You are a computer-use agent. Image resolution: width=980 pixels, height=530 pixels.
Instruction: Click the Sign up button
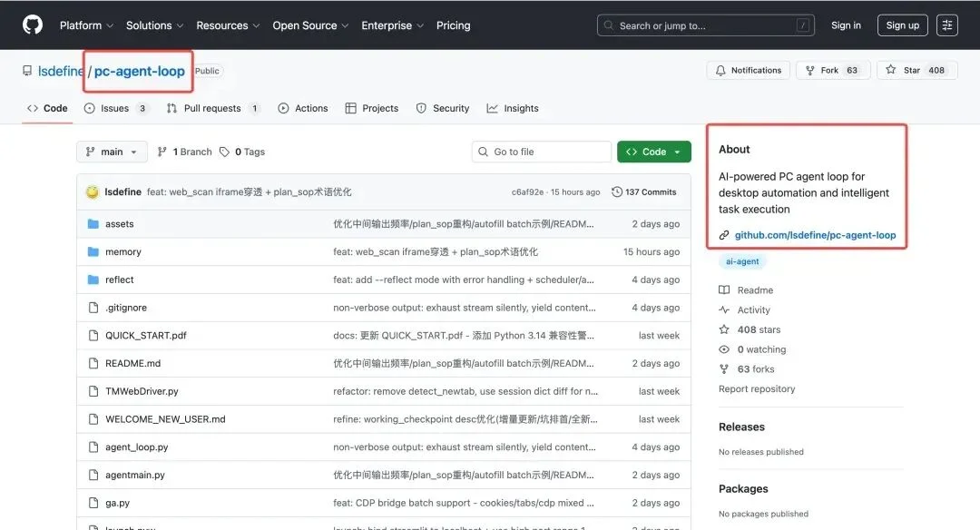tap(902, 25)
